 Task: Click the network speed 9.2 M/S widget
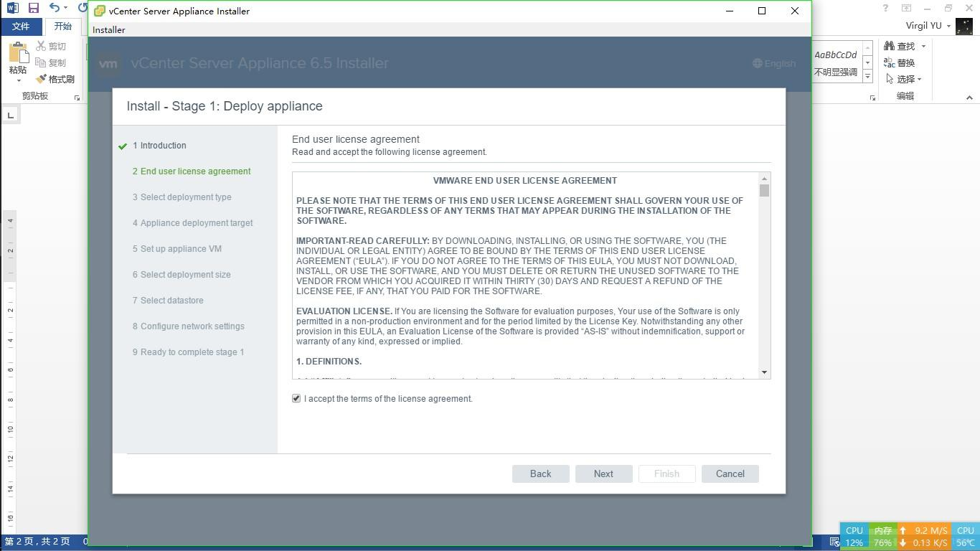click(x=924, y=537)
